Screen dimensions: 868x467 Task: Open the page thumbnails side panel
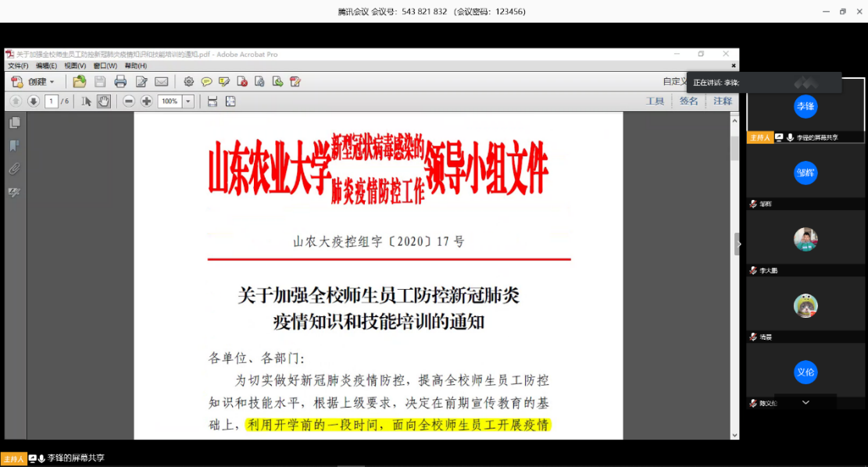click(x=14, y=123)
